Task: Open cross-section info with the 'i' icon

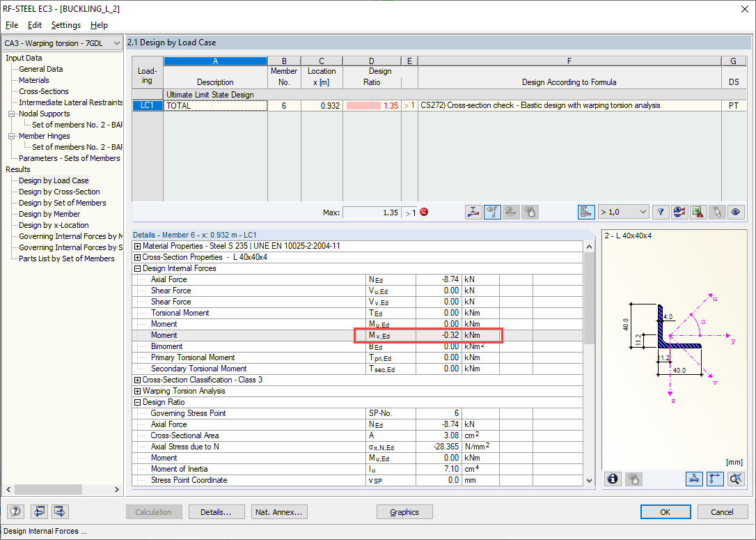Action: tap(613, 479)
